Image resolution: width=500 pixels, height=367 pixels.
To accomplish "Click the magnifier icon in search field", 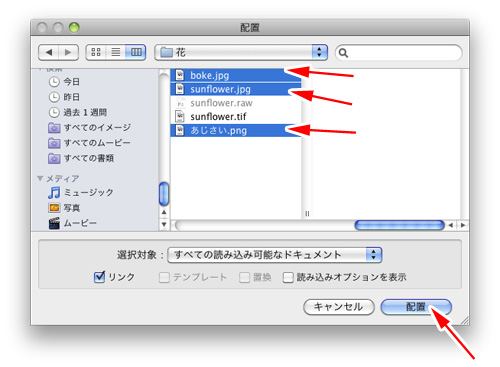I will coord(343,53).
